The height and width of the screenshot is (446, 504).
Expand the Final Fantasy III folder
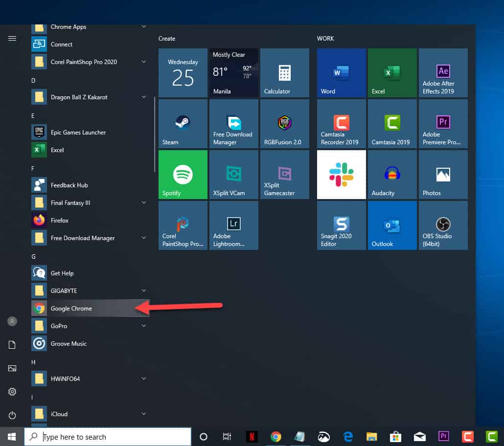(90, 203)
